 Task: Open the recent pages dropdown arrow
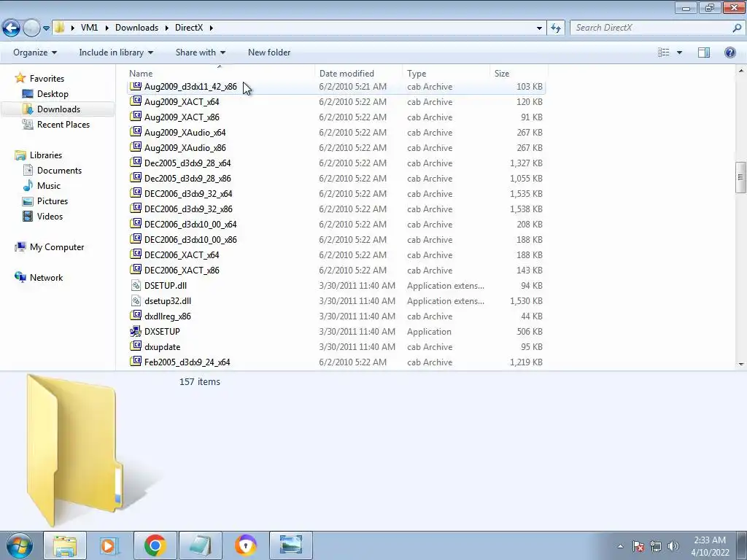pos(46,28)
